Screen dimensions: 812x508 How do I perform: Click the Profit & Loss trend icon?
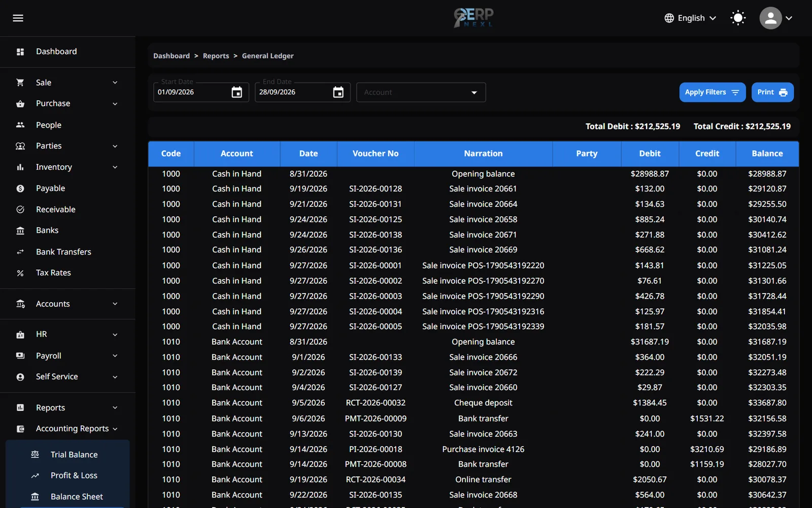pos(35,475)
